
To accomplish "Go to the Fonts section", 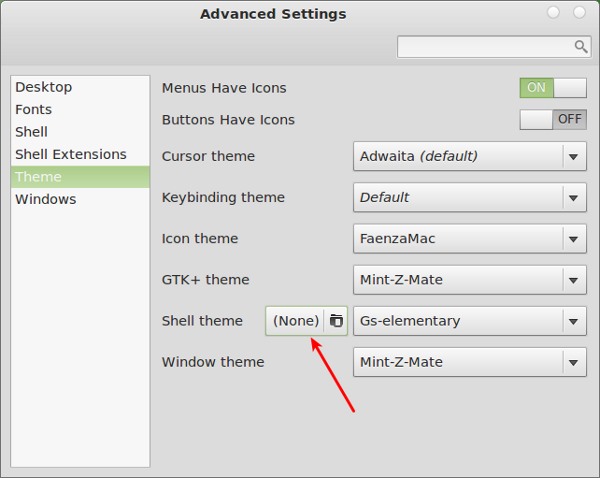I will click(33, 109).
